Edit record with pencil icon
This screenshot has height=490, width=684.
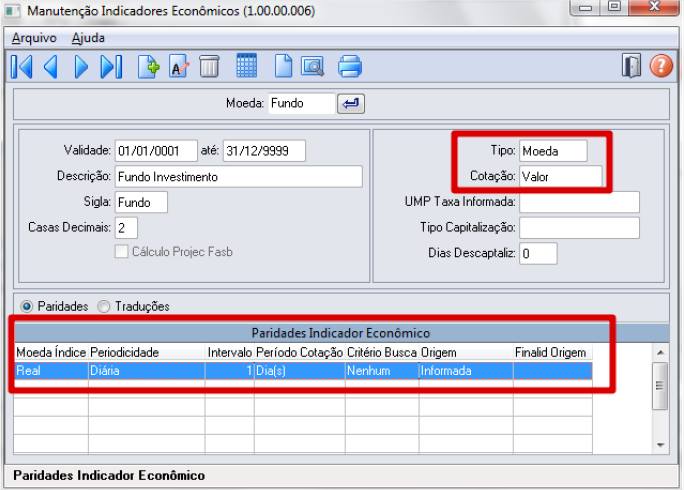[x=179, y=67]
